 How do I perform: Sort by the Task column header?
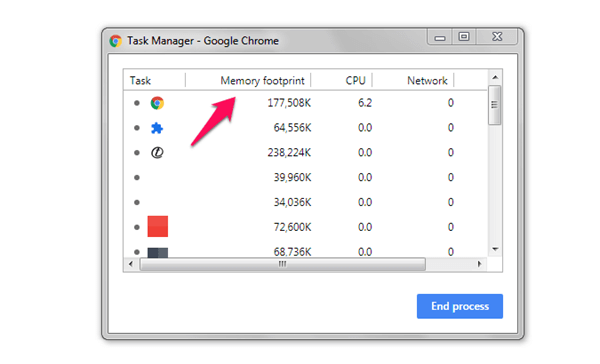pyautogui.click(x=140, y=81)
